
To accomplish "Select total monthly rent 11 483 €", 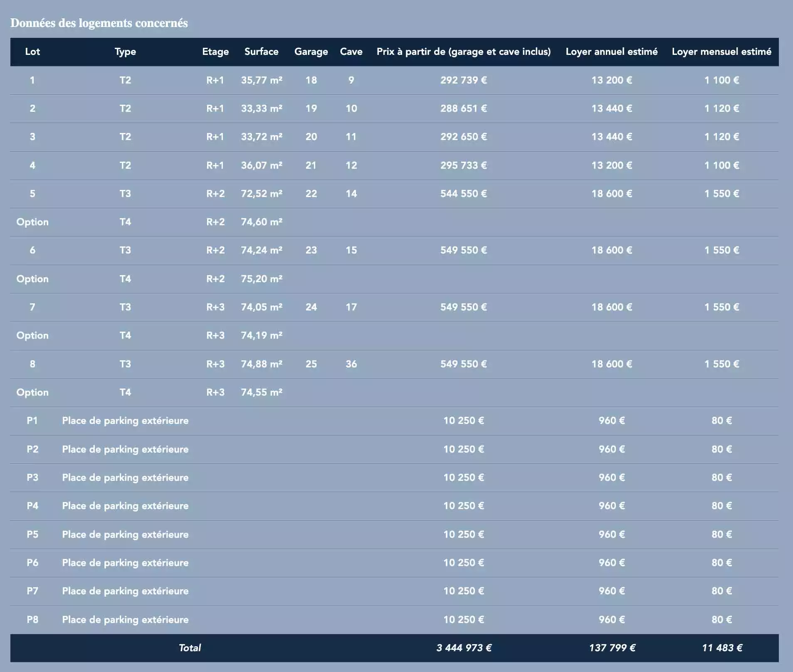I will click(x=721, y=648).
